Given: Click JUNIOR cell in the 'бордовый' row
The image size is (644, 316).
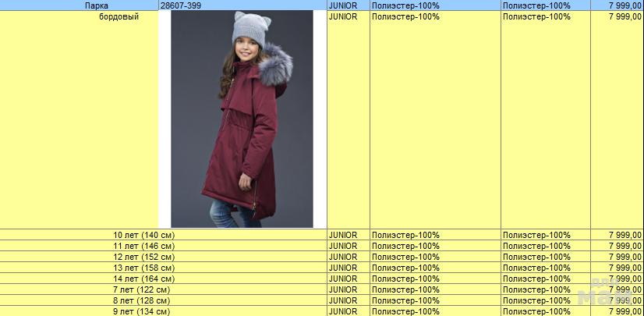Looking at the screenshot, I should click(343, 16).
